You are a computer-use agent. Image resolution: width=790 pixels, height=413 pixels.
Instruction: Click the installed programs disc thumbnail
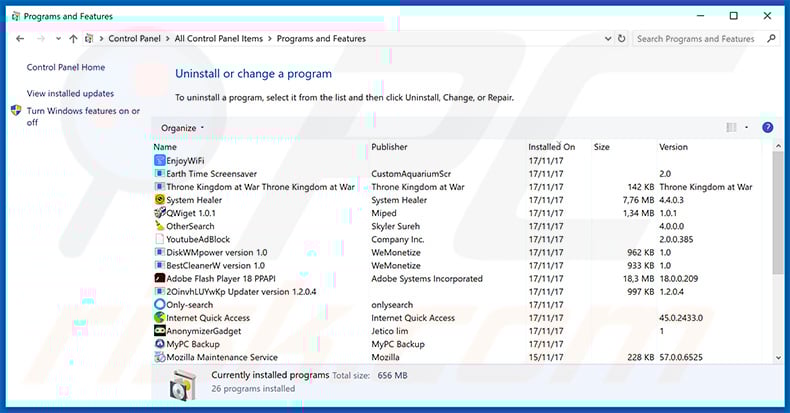[x=182, y=385]
